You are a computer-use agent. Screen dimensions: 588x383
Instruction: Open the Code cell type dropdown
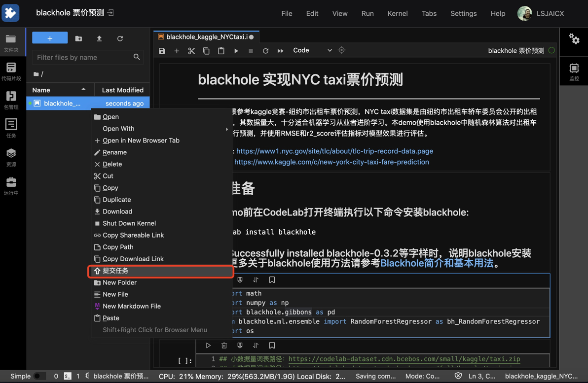(x=312, y=50)
